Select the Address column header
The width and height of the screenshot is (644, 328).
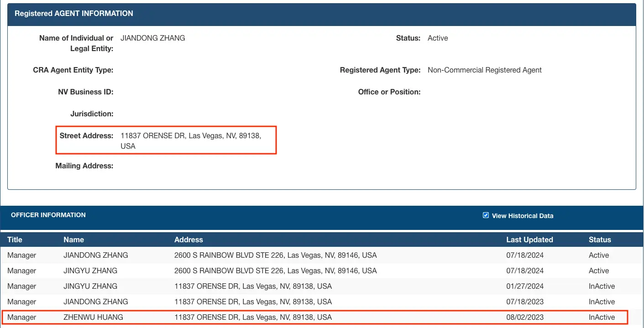point(188,239)
